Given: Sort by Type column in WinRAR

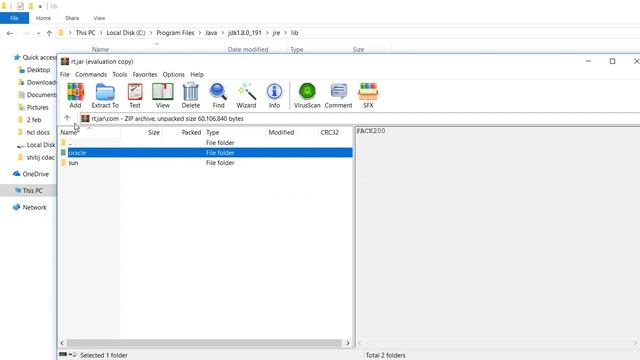Looking at the screenshot, I should coord(213,132).
